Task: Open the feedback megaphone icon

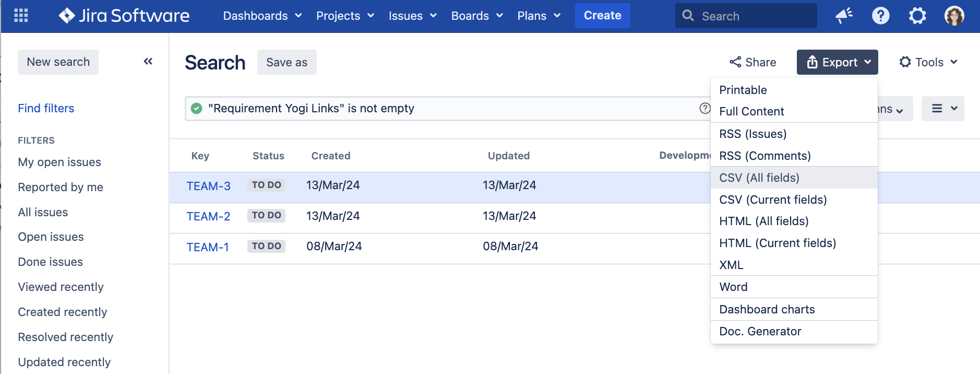Action: pos(844,16)
